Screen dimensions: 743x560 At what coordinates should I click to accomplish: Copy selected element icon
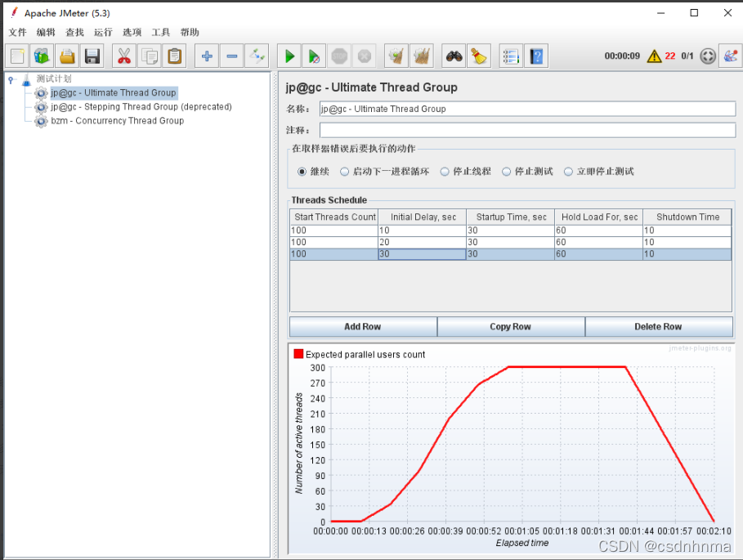pyautogui.click(x=150, y=56)
